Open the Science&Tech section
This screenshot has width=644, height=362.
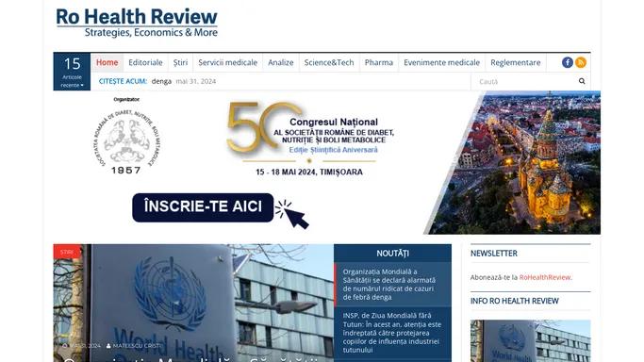[x=328, y=62]
